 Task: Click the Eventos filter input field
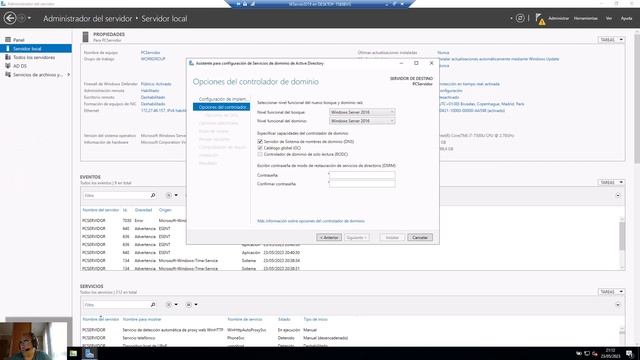116,196
